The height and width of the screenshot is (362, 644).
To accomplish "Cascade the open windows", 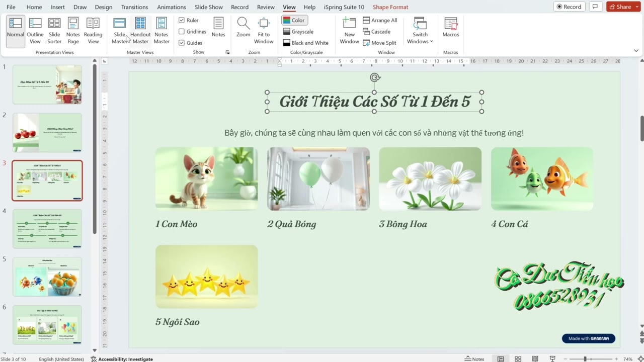I will [x=376, y=32].
